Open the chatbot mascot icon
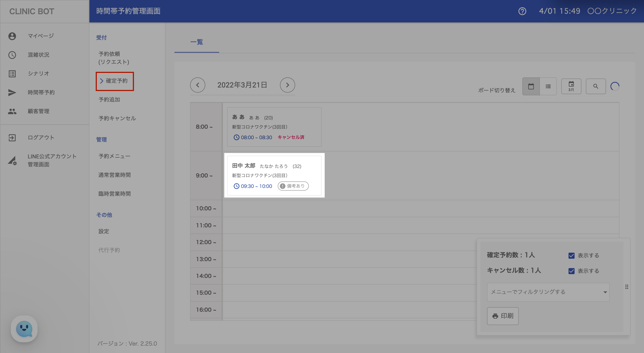The height and width of the screenshot is (353, 644). click(x=24, y=329)
